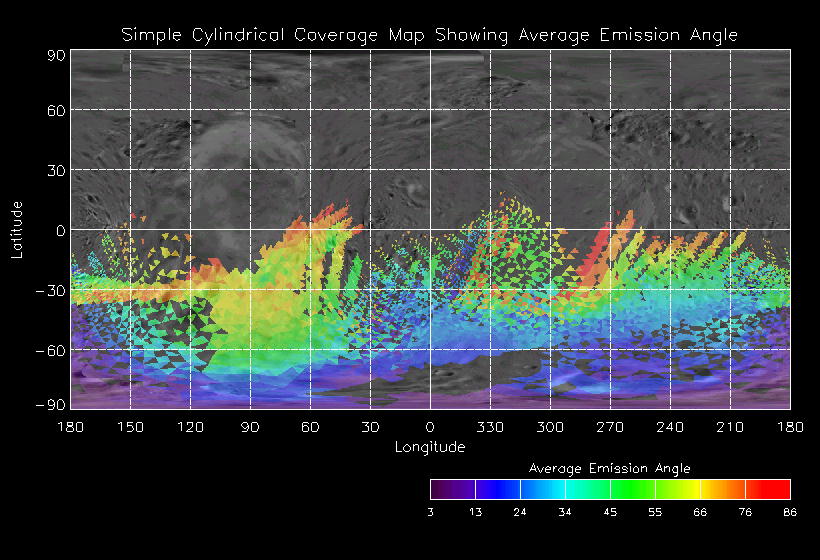Click the longitude axis tick label '150'

tap(130, 427)
